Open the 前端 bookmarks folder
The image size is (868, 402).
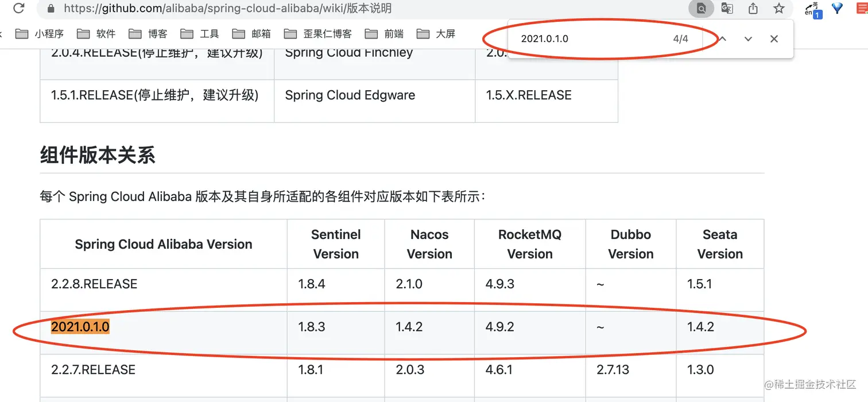tap(385, 34)
